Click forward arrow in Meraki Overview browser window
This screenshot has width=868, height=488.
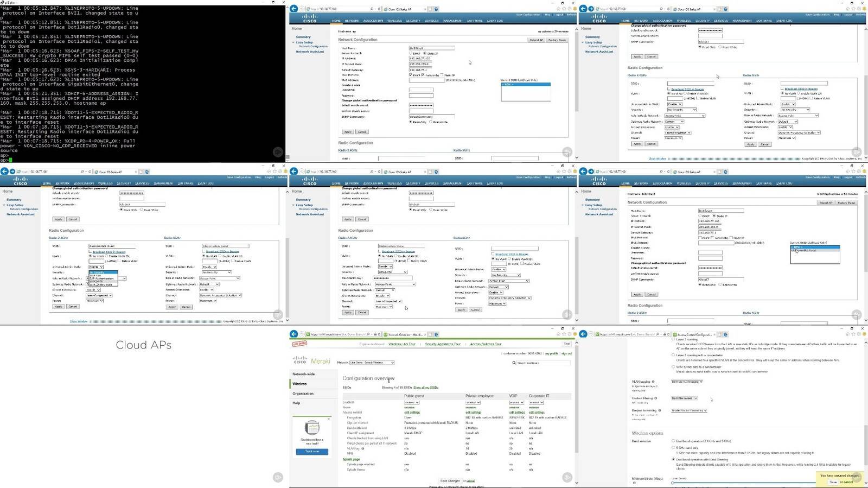point(302,334)
